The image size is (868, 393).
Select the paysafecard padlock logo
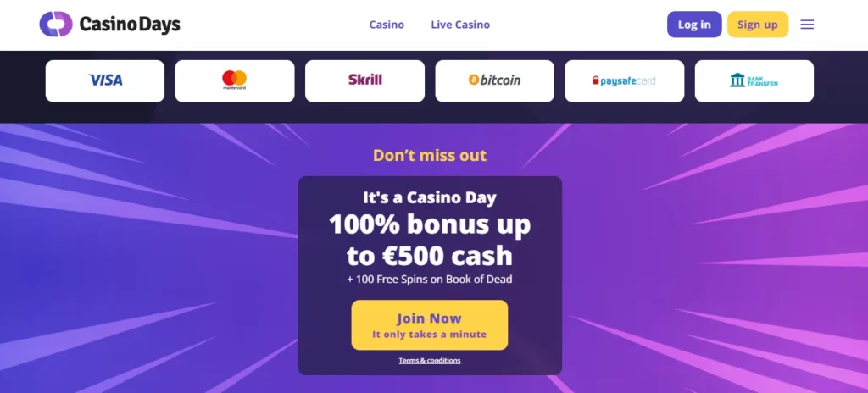[596, 80]
